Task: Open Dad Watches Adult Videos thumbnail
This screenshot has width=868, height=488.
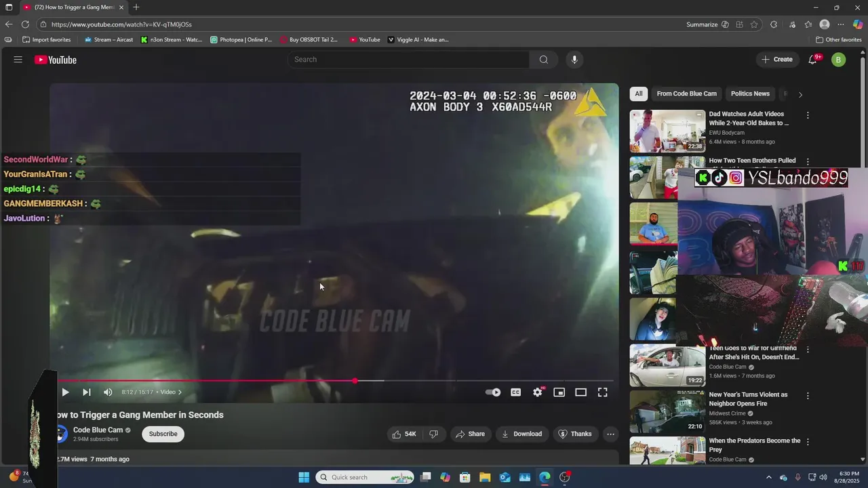Action: (x=667, y=131)
